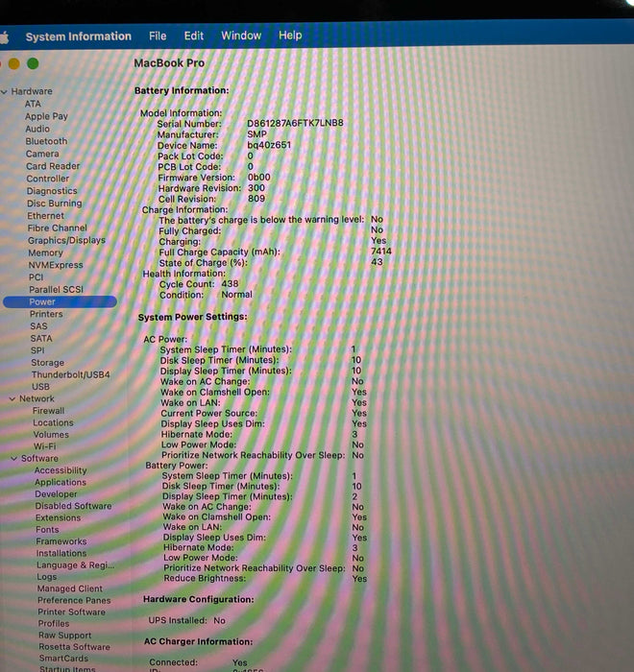Select Fibre Channel in the sidebar

[57, 228]
